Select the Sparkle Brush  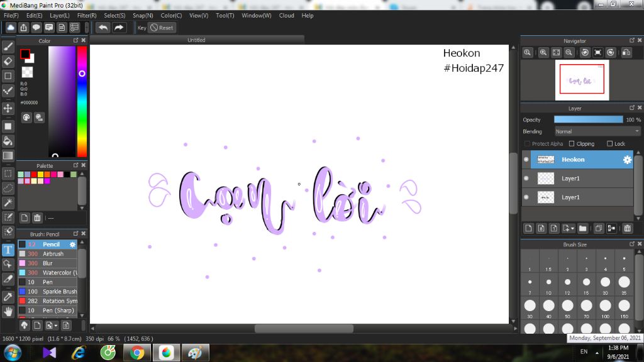(48, 292)
